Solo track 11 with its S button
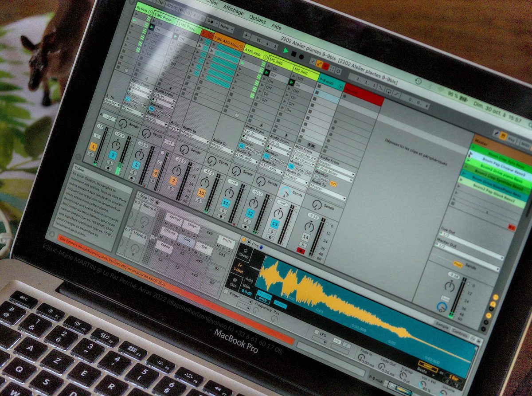The image size is (532, 396). coord(223,212)
